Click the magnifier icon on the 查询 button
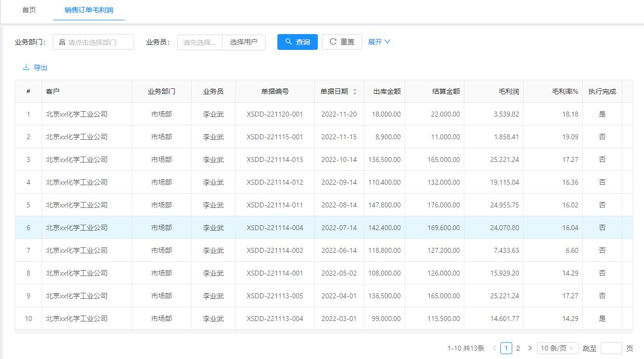 (288, 42)
